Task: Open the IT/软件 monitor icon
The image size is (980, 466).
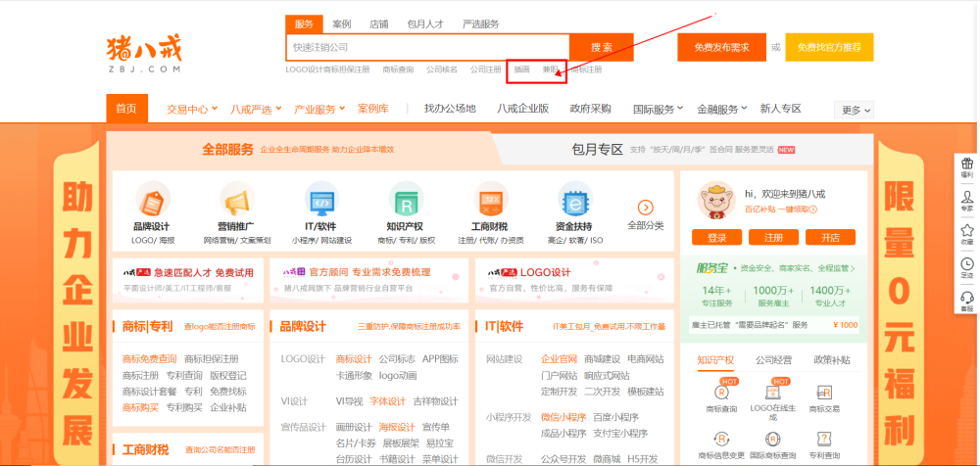Action: tap(321, 200)
